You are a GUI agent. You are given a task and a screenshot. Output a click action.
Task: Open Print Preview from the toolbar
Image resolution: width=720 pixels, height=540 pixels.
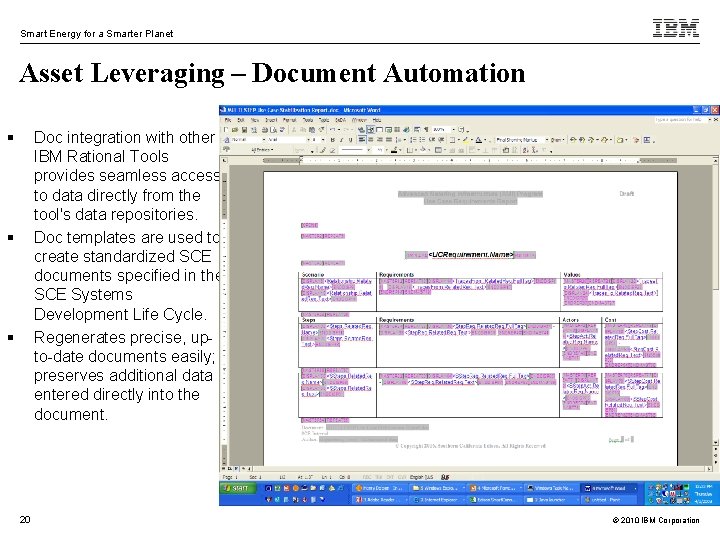tap(273, 130)
